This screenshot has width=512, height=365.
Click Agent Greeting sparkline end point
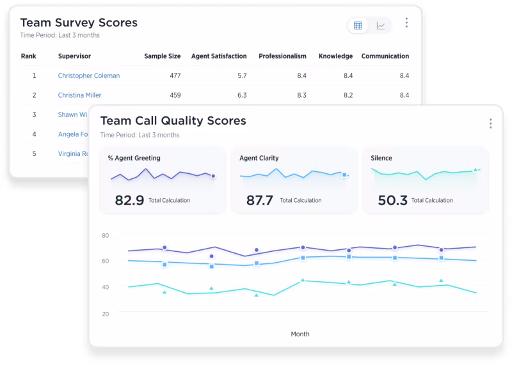click(213, 176)
